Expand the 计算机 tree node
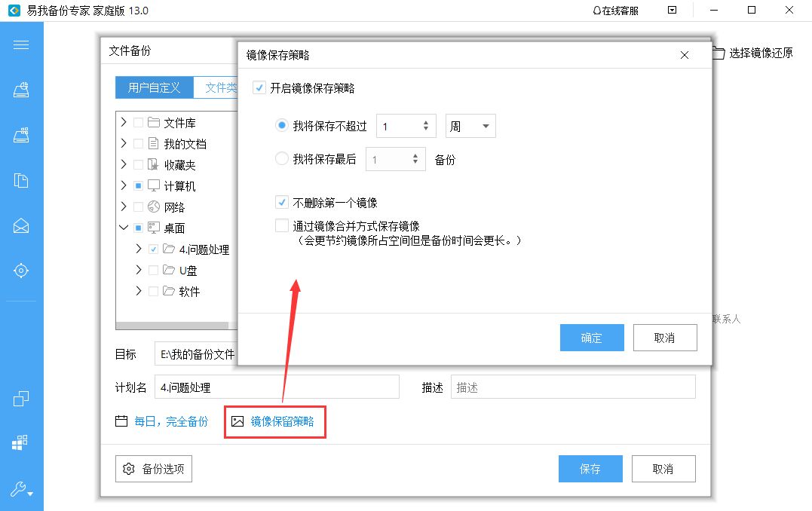Viewport: 812px width, 511px height. (x=124, y=185)
